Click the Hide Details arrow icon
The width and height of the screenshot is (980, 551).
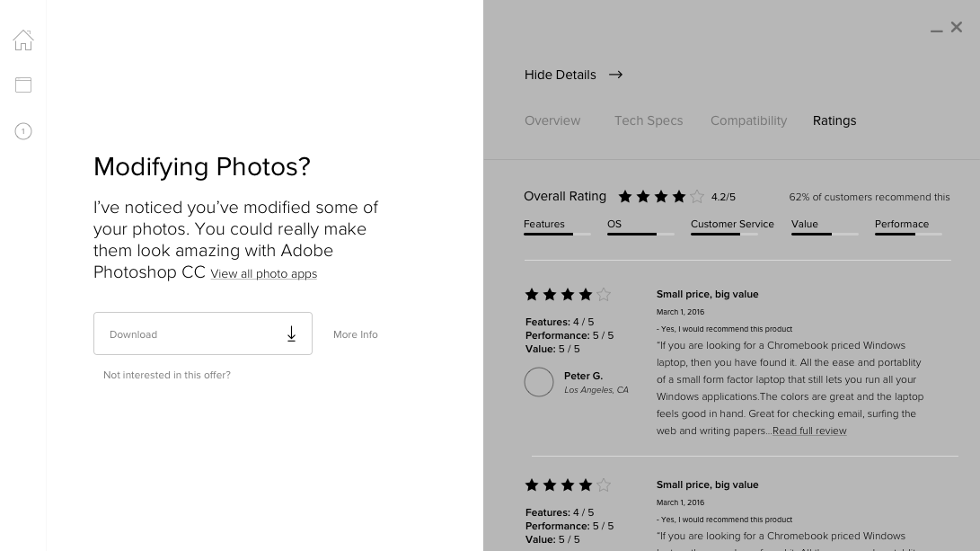tap(615, 75)
